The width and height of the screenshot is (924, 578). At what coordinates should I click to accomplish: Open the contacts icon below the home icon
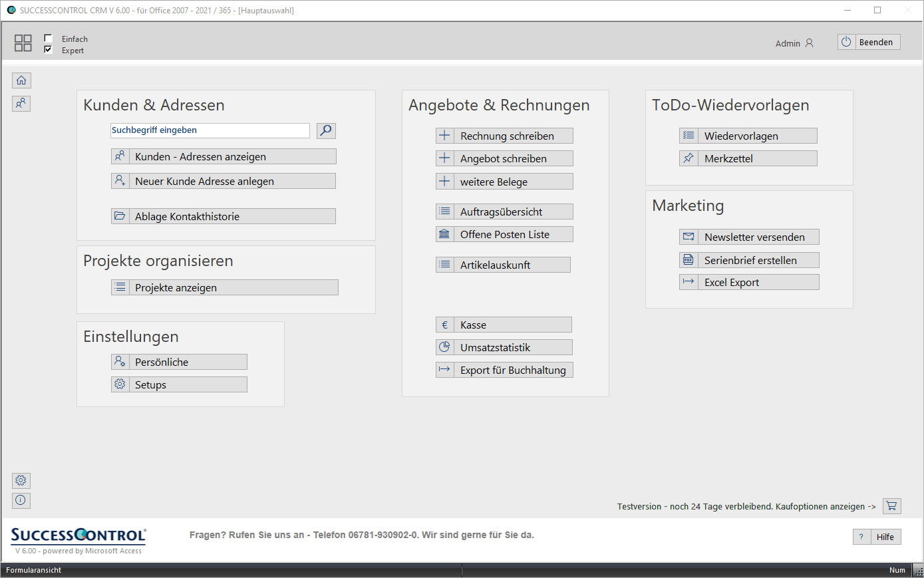[x=21, y=103]
